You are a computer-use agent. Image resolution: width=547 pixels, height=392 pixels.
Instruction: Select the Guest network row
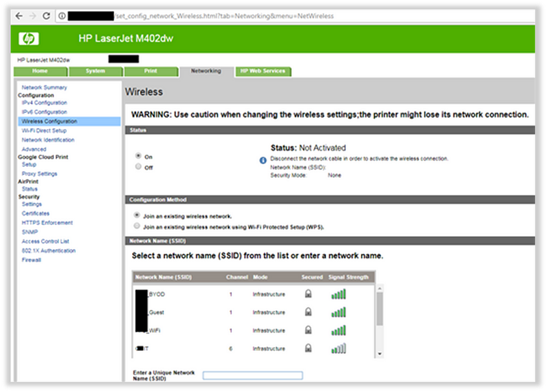pyautogui.click(x=254, y=313)
